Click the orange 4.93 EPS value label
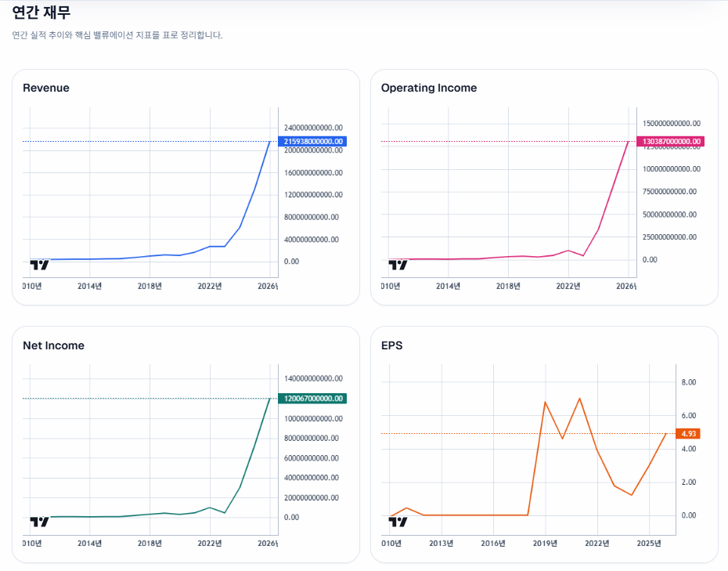728x571 pixels. (689, 433)
